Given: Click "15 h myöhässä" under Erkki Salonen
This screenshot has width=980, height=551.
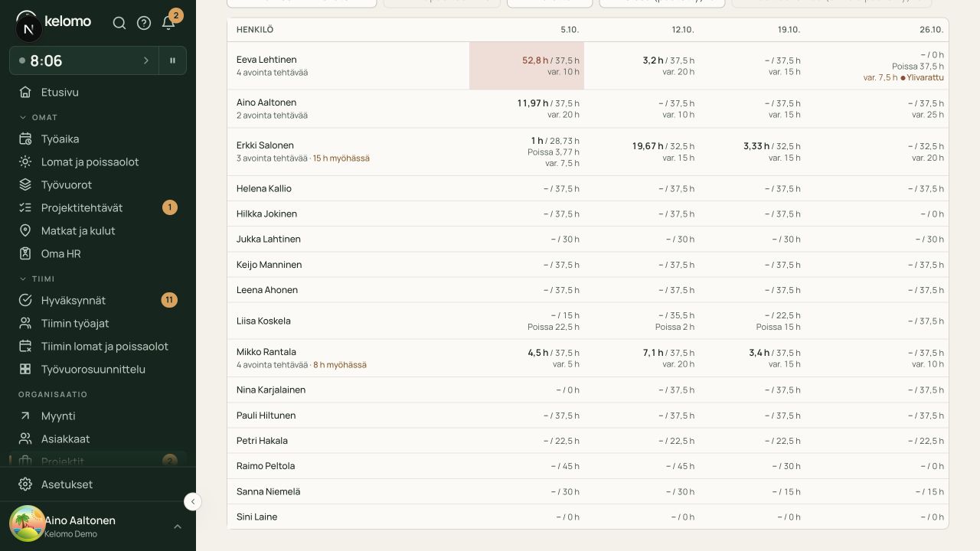Looking at the screenshot, I should point(341,158).
